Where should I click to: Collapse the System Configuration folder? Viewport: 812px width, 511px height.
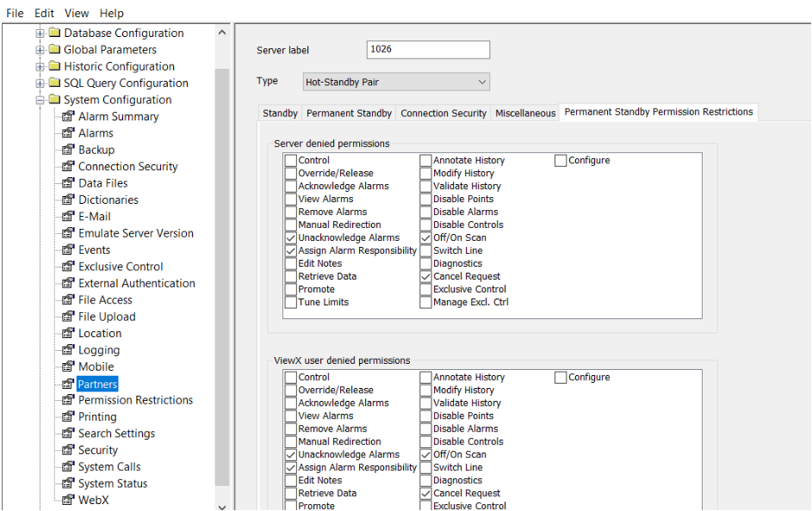(x=40, y=100)
